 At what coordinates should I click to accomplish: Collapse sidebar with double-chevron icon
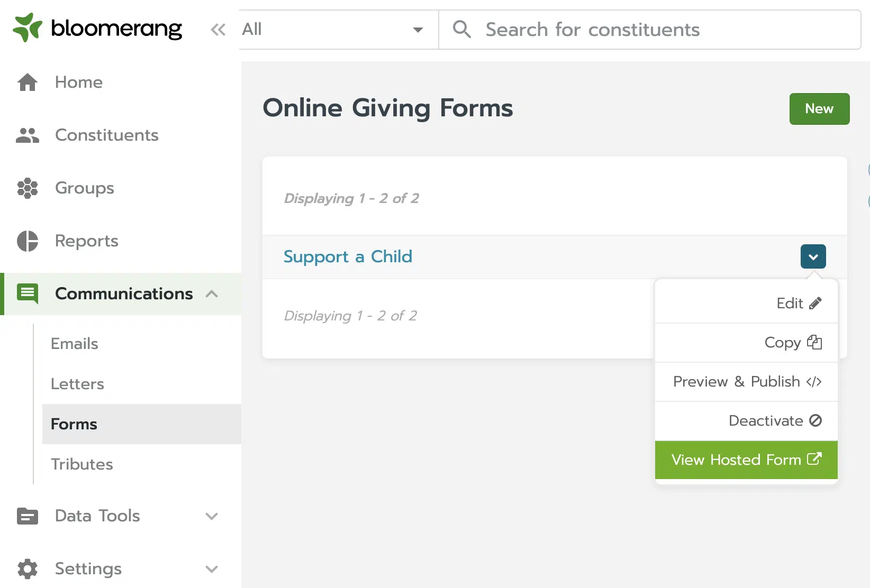point(218,30)
